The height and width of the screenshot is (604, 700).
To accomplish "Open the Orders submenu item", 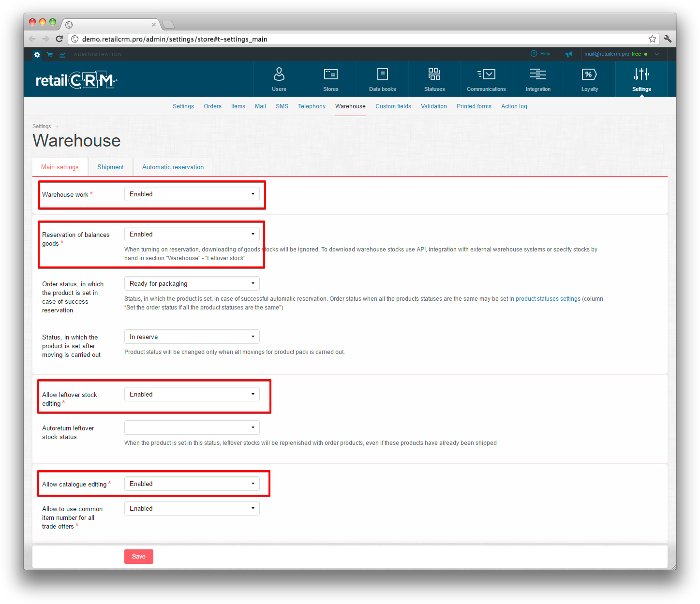I will [212, 106].
